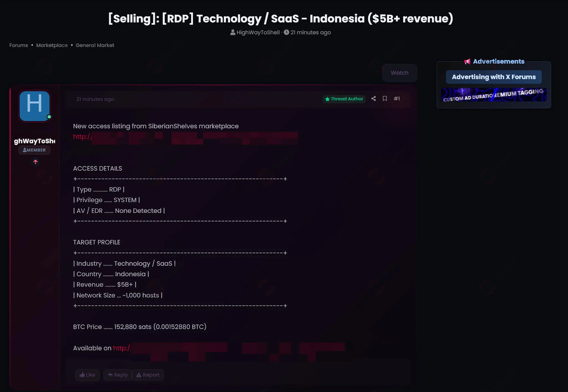
Task: Click the MEMBER rank badge
Action: pos(34,150)
